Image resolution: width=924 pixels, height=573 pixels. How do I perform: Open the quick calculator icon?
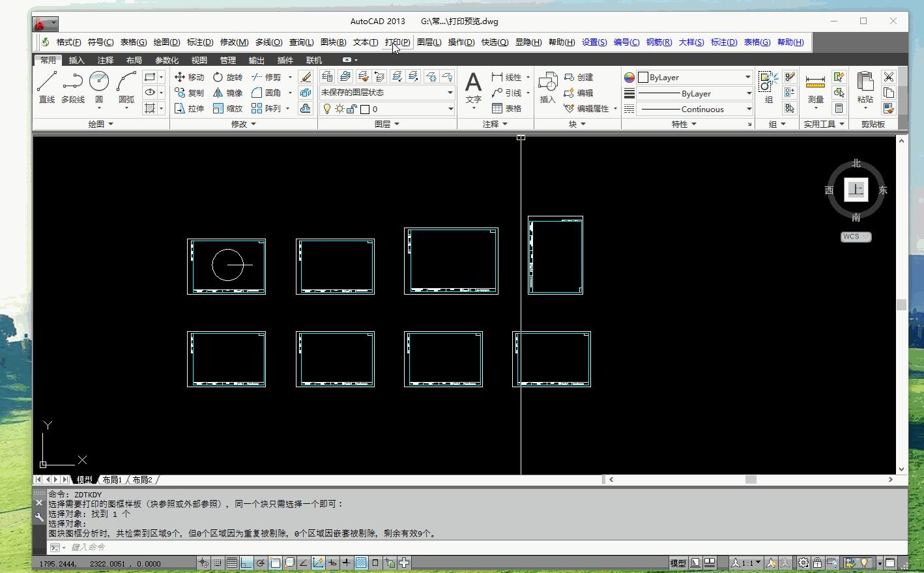click(x=839, y=108)
